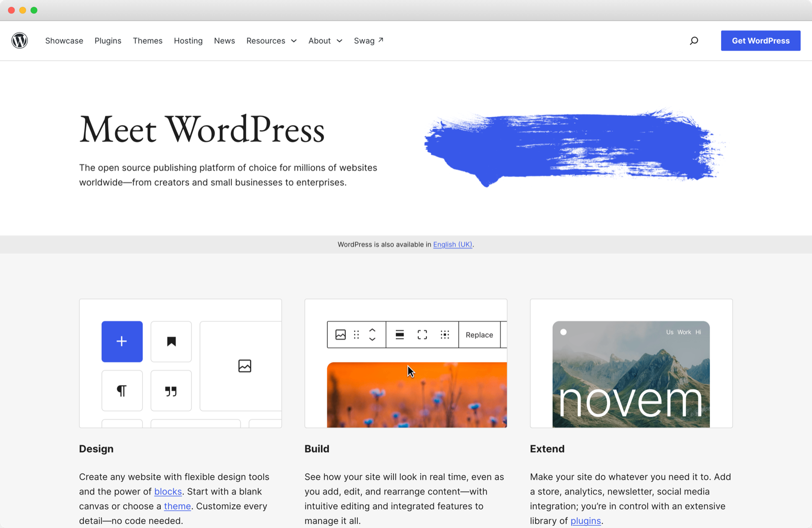Click the move up arrow in toolbar

(x=373, y=330)
